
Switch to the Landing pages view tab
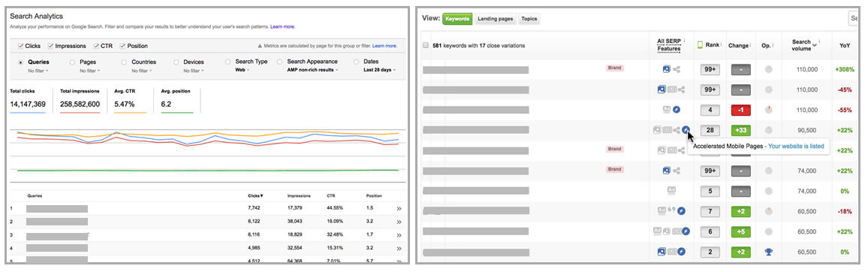point(495,19)
